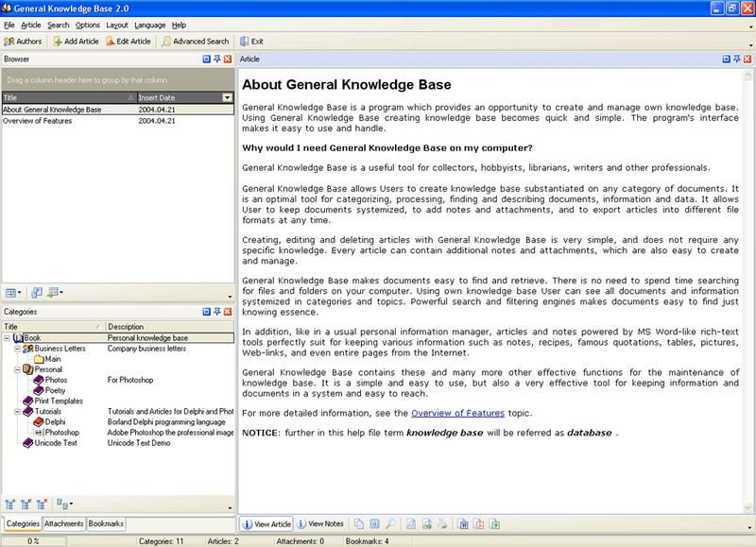Open Advanced Search

(x=196, y=42)
